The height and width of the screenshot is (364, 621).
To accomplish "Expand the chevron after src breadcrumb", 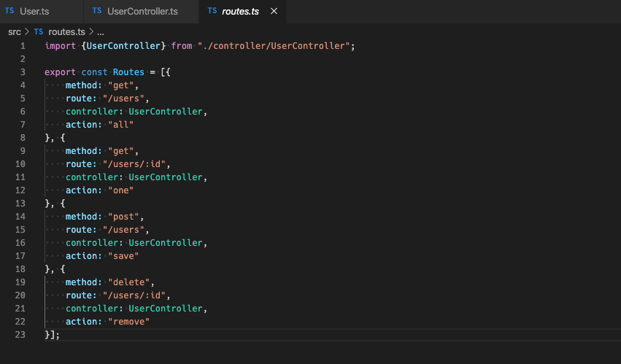I will [x=27, y=31].
